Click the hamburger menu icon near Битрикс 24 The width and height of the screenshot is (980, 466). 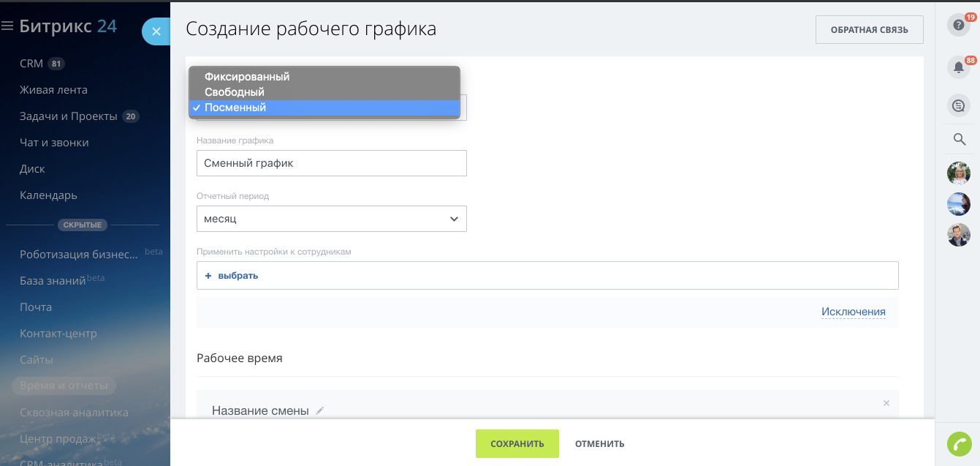[9, 26]
